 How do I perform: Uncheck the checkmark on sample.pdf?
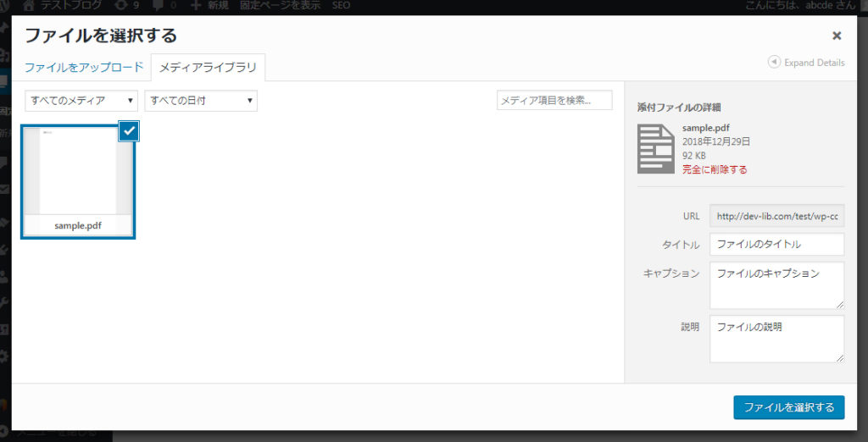[x=128, y=130]
